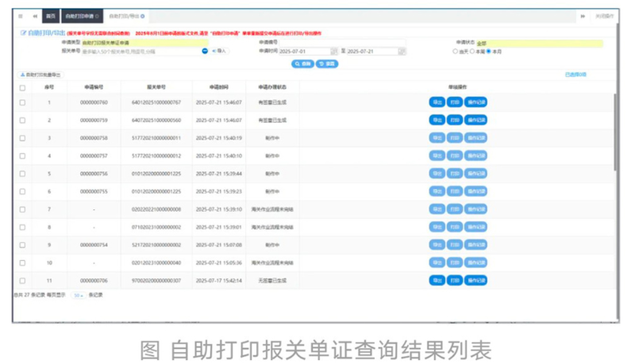Tick the select-all checkbox in the table header
The height and width of the screenshot is (364, 635).
click(22, 87)
